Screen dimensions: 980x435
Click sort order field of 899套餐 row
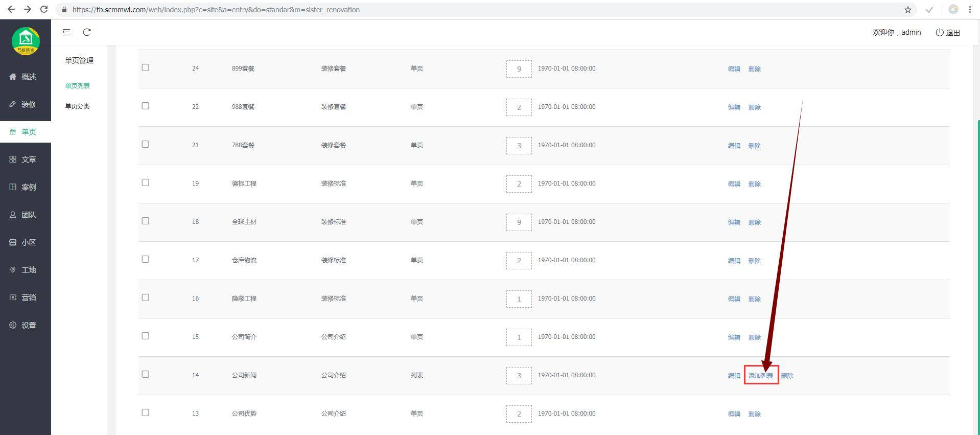[519, 69]
